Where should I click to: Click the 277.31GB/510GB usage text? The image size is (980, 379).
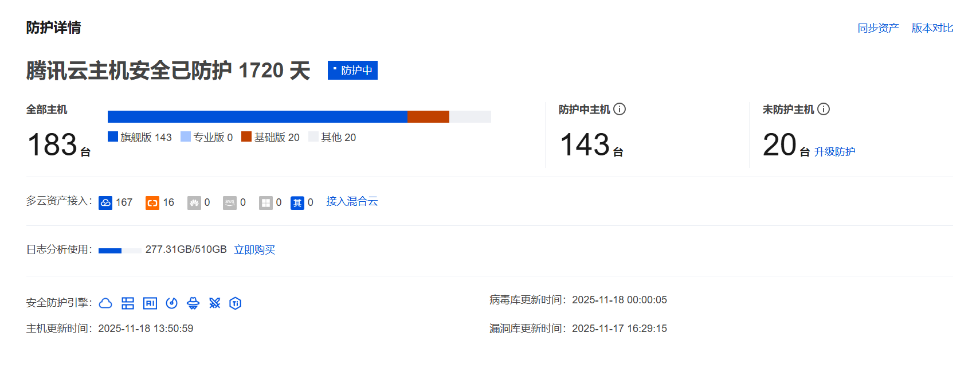186,249
